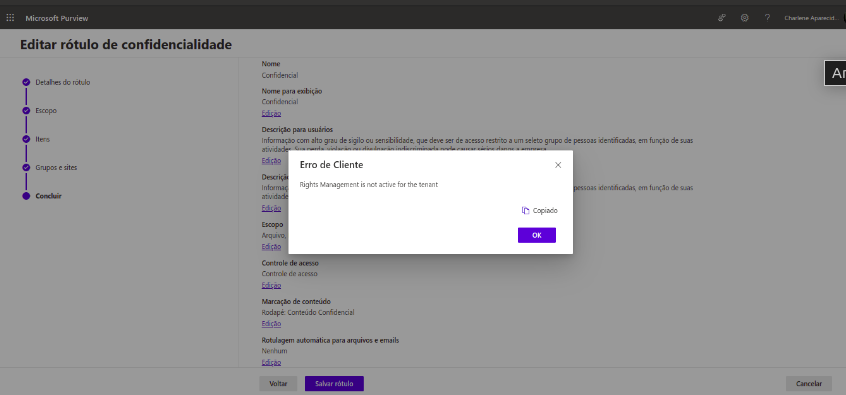
Task: Click the Microsoft Purview title
Action: click(57, 18)
